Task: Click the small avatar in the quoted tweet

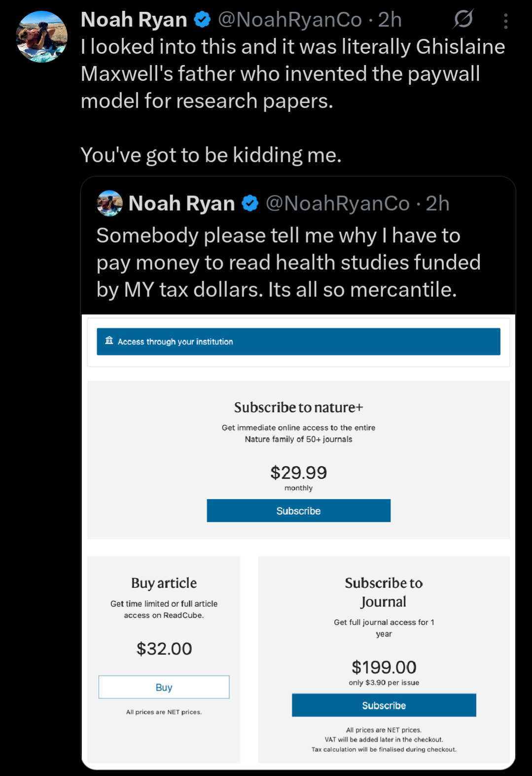Action: tap(109, 203)
